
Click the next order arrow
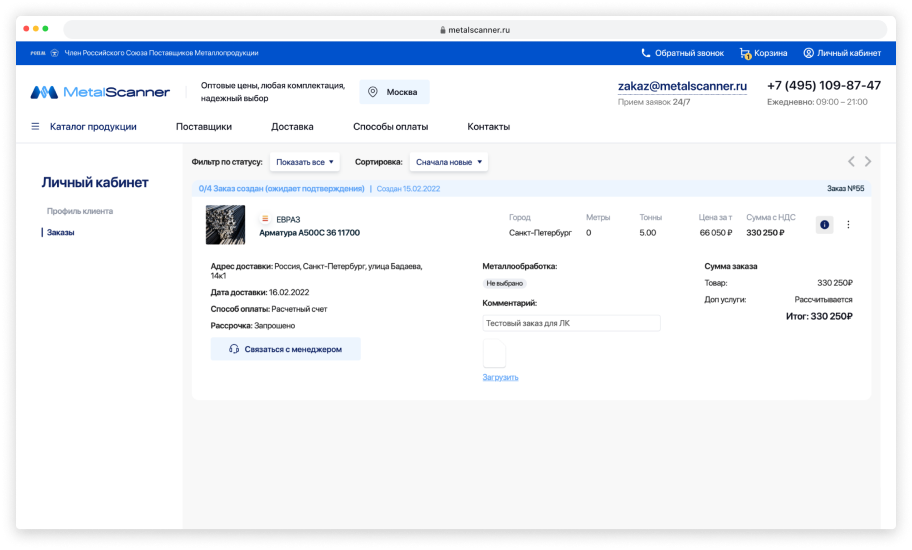pyautogui.click(x=868, y=162)
